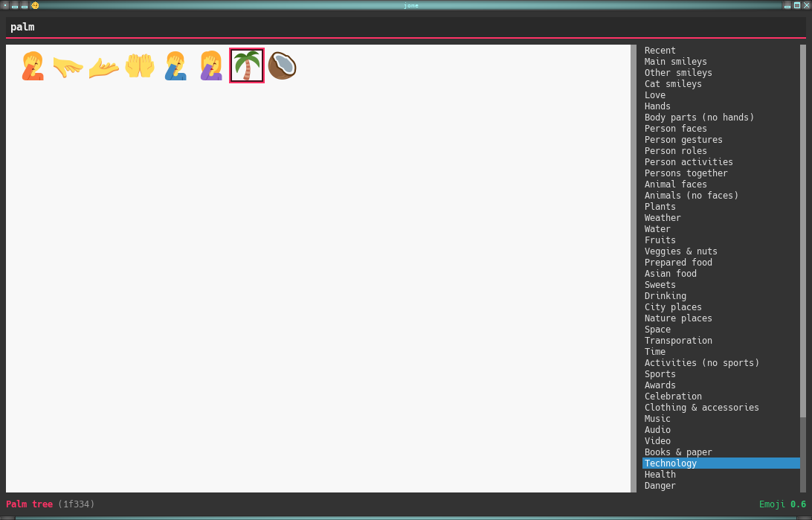812x520 pixels.
Task: Go to Veggies & nuts category
Action: [721, 251]
